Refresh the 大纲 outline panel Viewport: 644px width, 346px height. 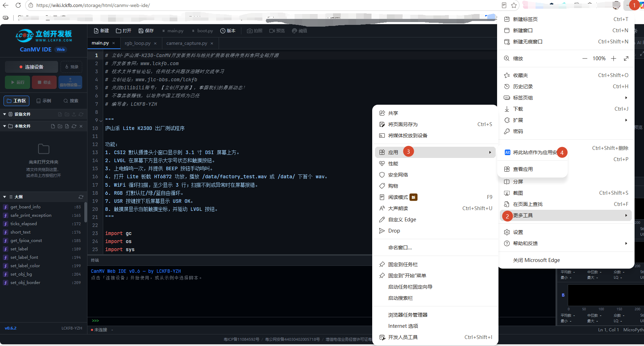[x=81, y=197]
